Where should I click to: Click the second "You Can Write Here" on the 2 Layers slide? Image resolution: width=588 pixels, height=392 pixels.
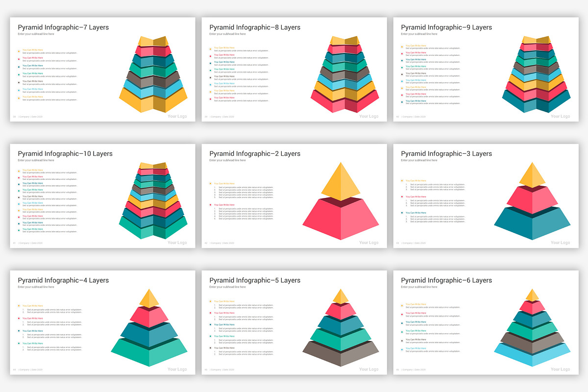224,205
